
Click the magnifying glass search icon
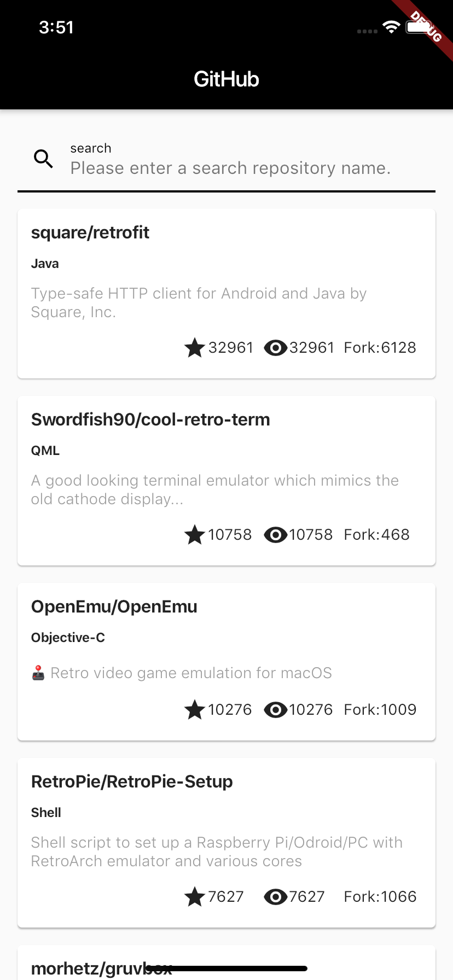pyautogui.click(x=43, y=159)
